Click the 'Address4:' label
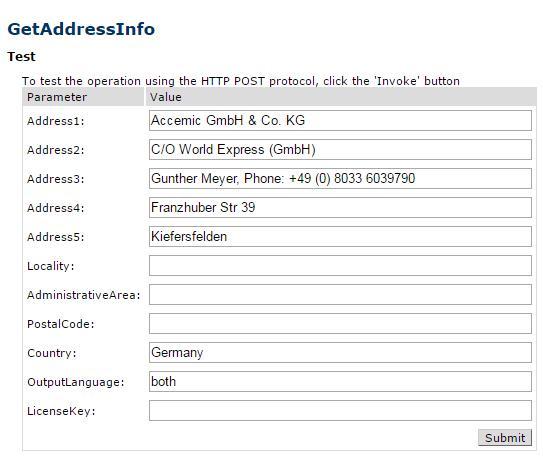 55,208
